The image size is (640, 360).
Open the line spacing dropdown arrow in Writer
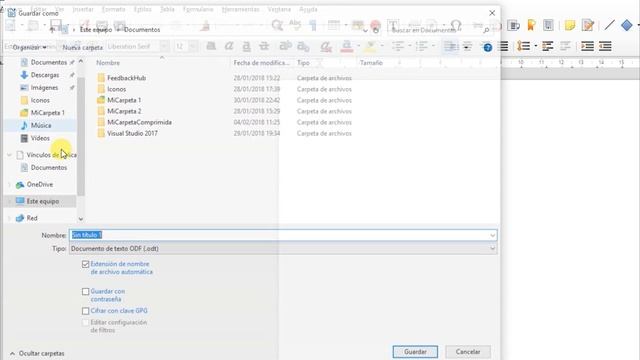pyautogui.click(x=535, y=46)
